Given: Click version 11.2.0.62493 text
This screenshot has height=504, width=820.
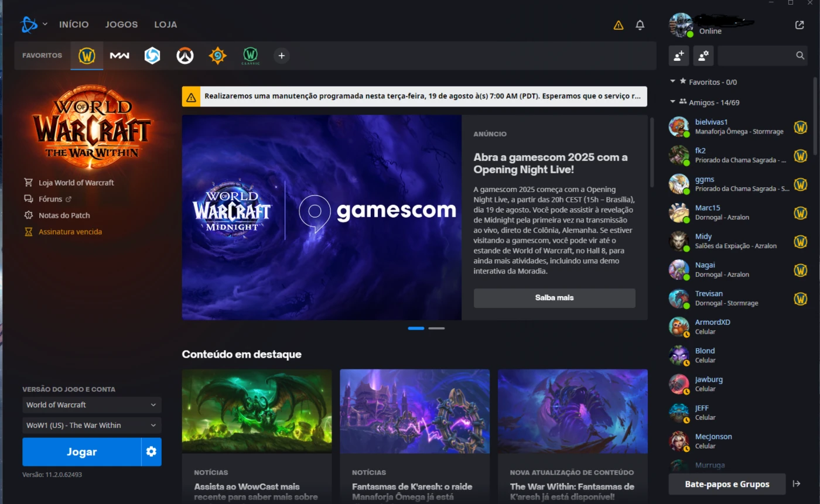Looking at the screenshot, I should pyautogui.click(x=52, y=475).
